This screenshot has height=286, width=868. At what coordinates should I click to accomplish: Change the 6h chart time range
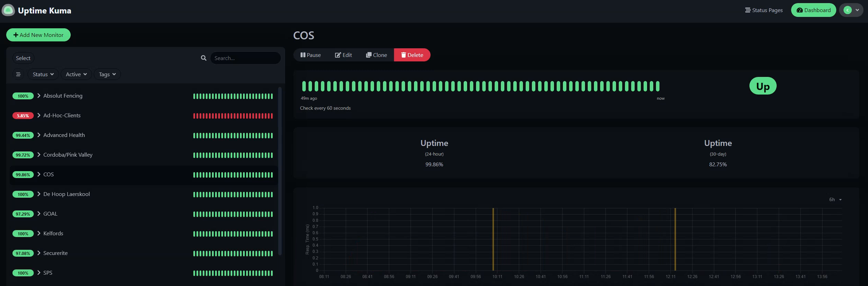tap(835, 199)
